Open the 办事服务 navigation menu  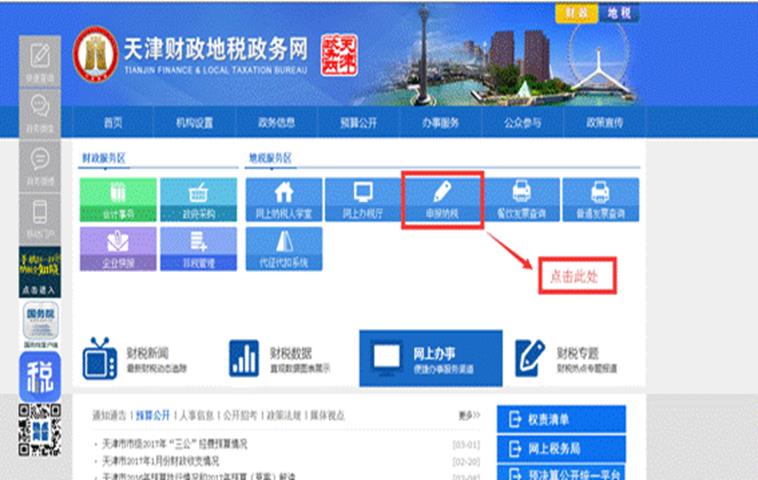(x=433, y=123)
